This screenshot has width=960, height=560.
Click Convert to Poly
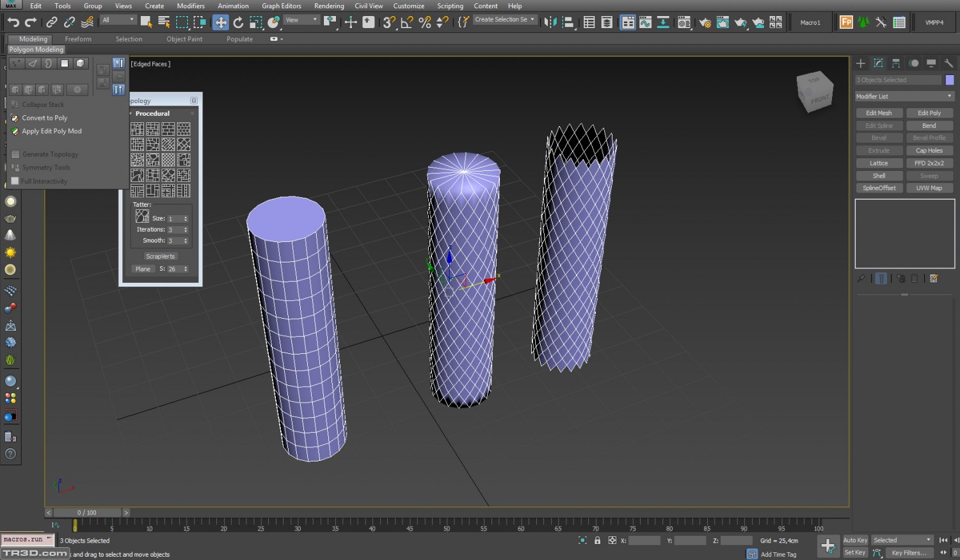pos(44,118)
